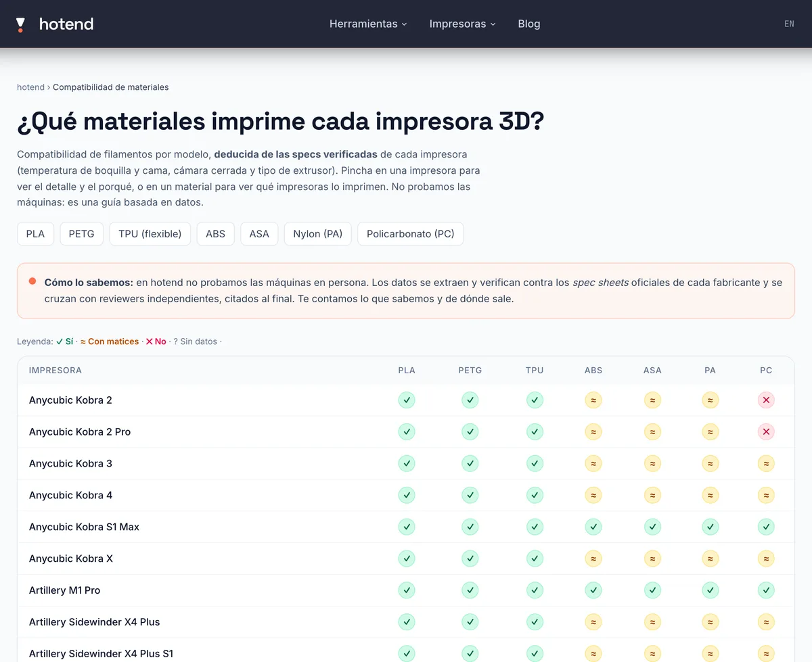Click the ASA column header
The width and height of the screenshot is (812, 662).
[x=652, y=371]
